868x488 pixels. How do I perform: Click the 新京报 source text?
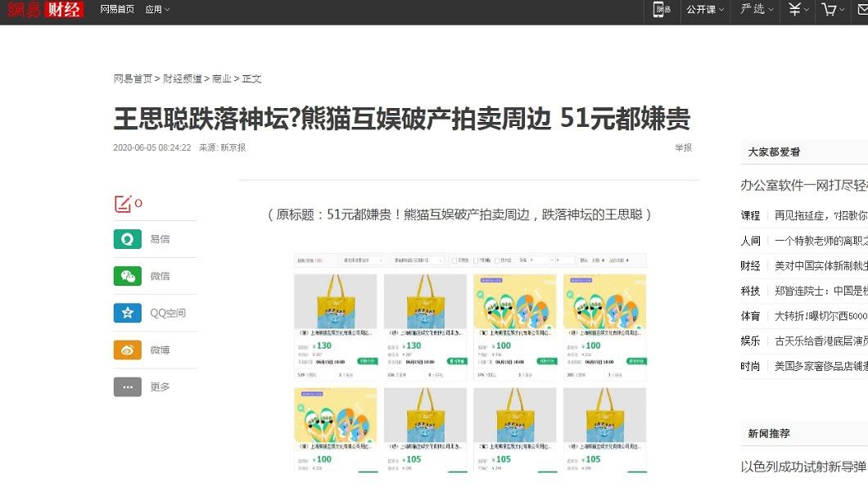coord(233,147)
